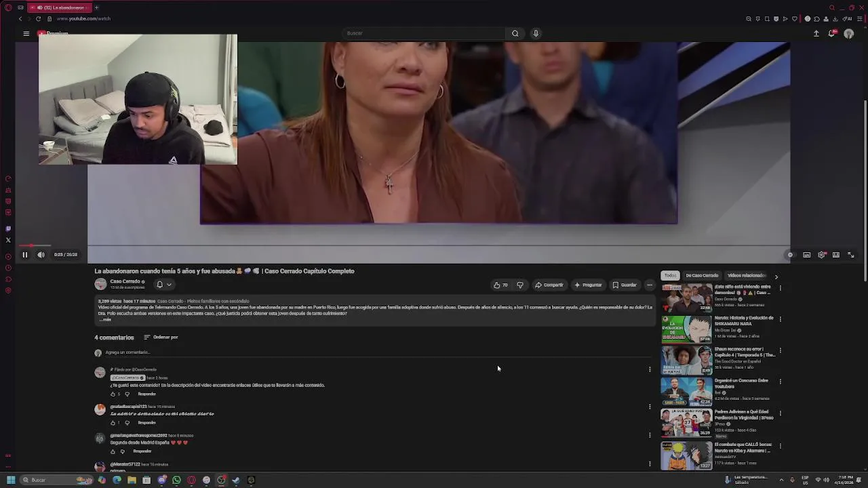Pause the YouTube video
The width and height of the screenshot is (868, 488).
[x=24, y=255]
